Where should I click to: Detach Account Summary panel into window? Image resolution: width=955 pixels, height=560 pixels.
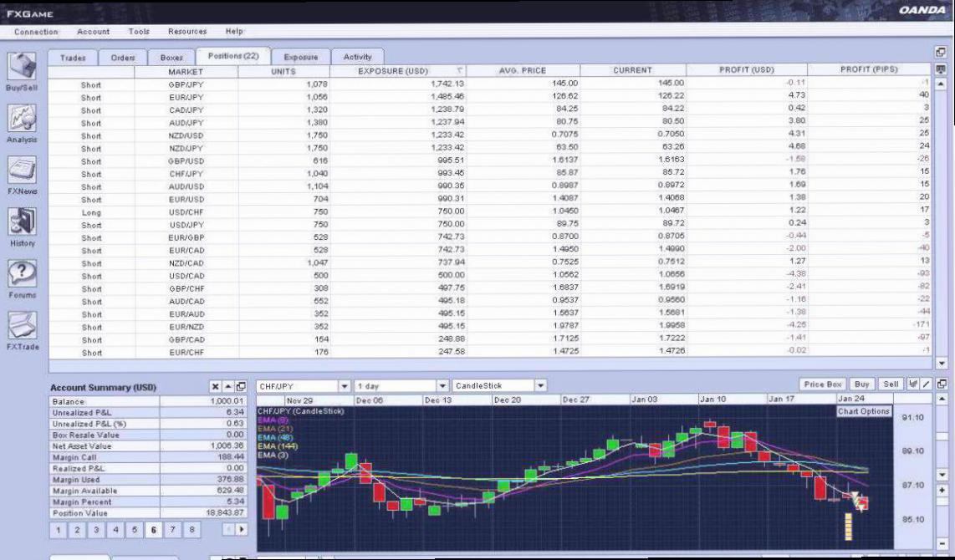coord(241,386)
